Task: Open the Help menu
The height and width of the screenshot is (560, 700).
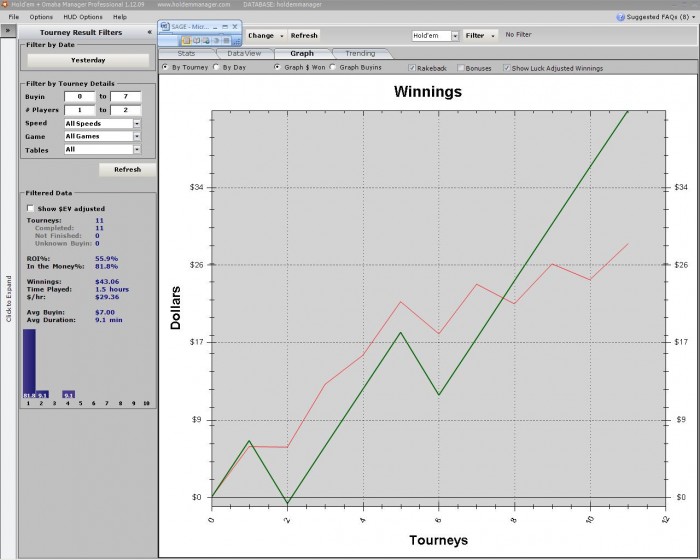Action: point(120,17)
